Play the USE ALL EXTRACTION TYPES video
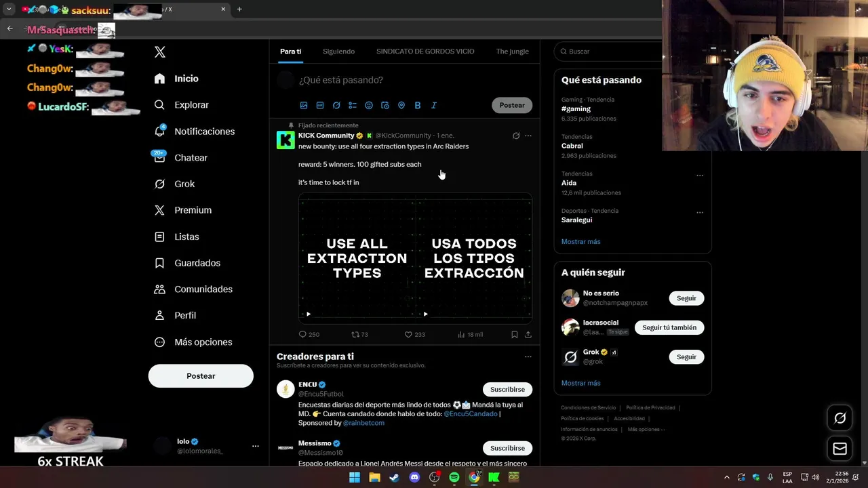Viewport: 868px width, 488px height. point(309,314)
